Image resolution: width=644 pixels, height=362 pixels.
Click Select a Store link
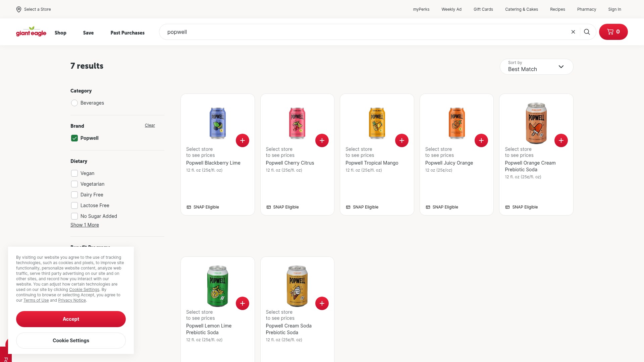click(x=37, y=9)
